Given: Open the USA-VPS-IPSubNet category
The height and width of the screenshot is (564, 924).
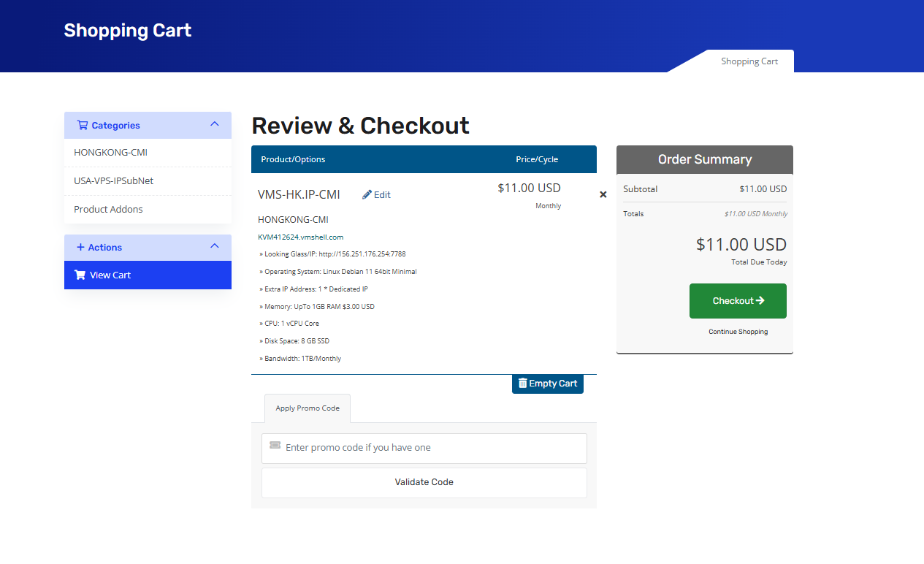Looking at the screenshot, I should pyautogui.click(x=113, y=180).
